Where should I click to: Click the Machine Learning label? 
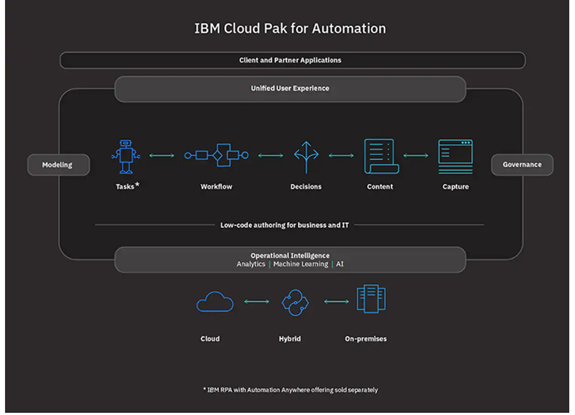(x=301, y=264)
